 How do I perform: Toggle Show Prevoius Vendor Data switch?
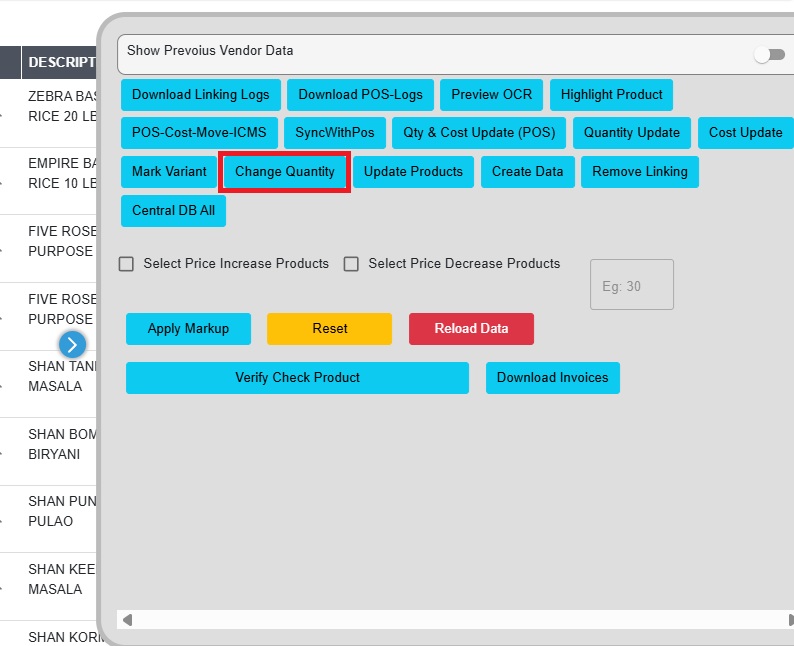click(769, 55)
